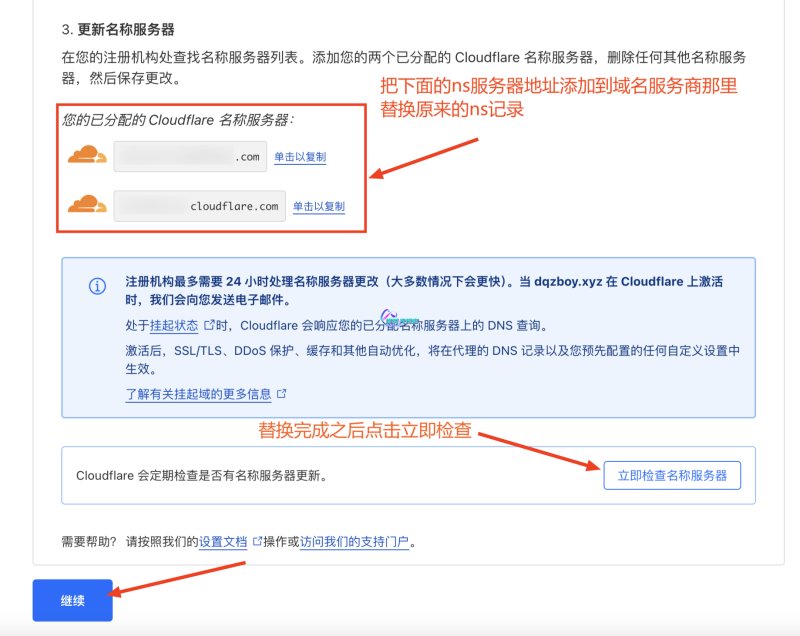Click external-link icon after 挂起状态
This screenshot has width=800, height=636.
pyautogui.click(x=209, y=325)
